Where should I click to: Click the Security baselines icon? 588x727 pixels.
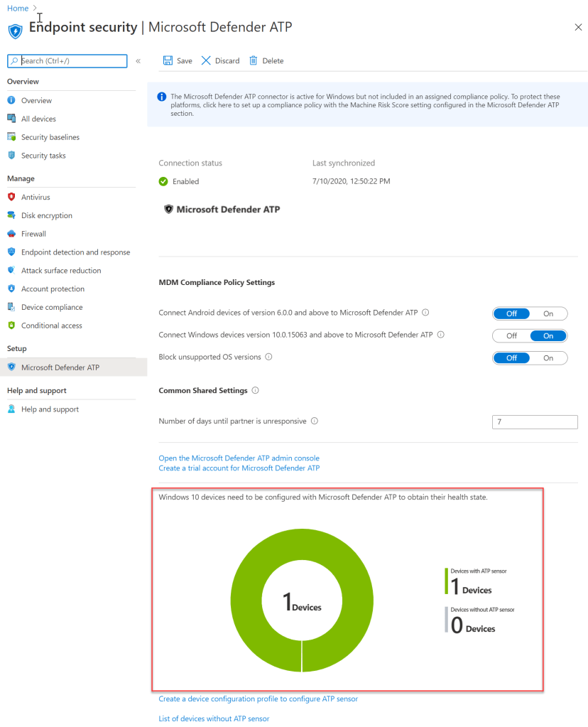pos(11,137)
